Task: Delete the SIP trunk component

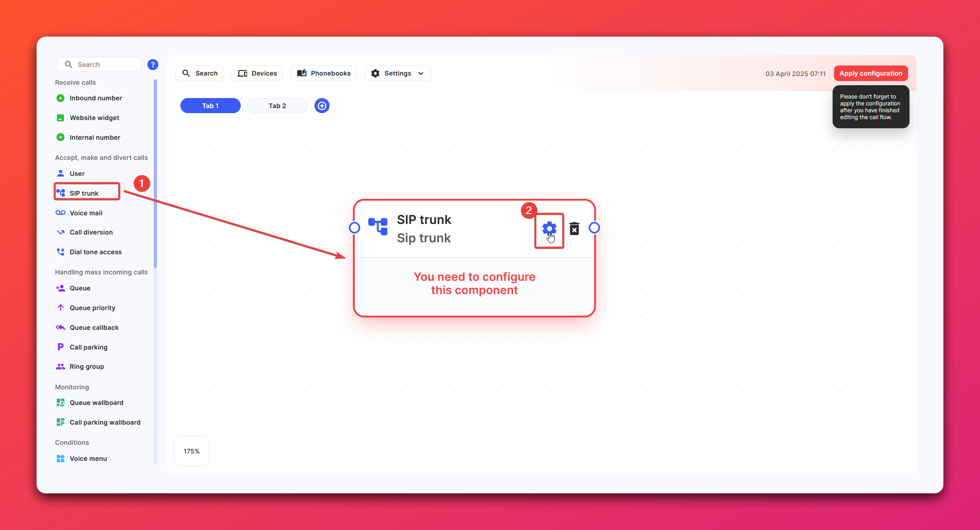Action: coord(574,229)
